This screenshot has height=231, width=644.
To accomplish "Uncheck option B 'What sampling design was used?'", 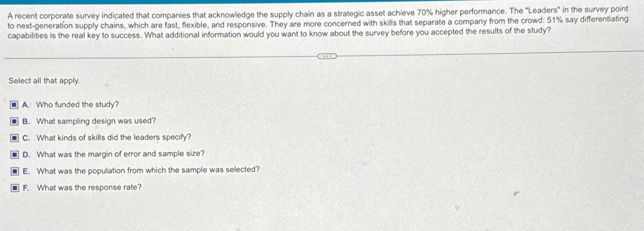I will click(14, 121).
